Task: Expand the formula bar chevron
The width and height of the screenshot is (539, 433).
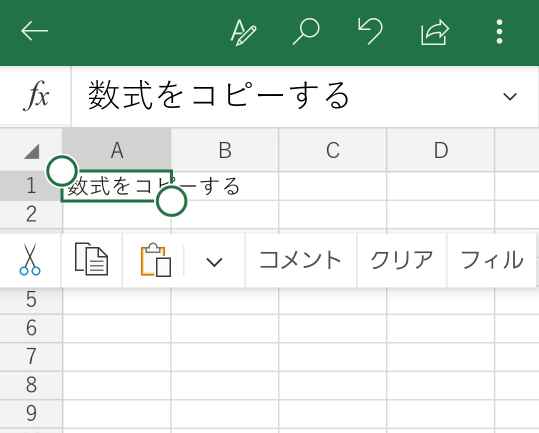Action: tap(510, 96)
